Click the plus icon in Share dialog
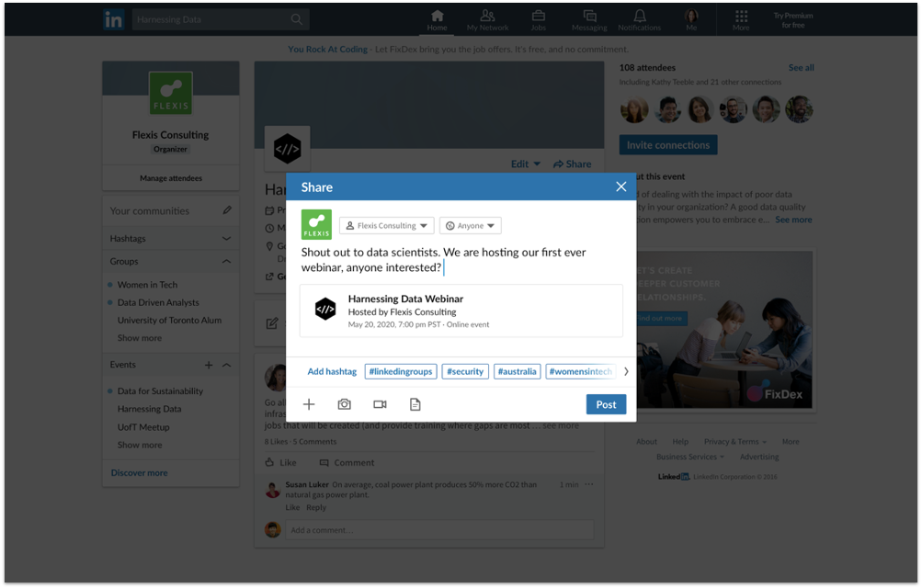The height and width of the screenshot is (588, 922). tap(309, 404)
